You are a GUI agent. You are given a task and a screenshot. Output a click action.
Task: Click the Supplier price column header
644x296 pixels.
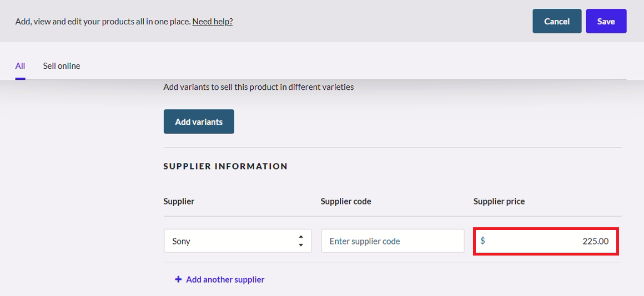pyautogui.click(x=499, y=201)
